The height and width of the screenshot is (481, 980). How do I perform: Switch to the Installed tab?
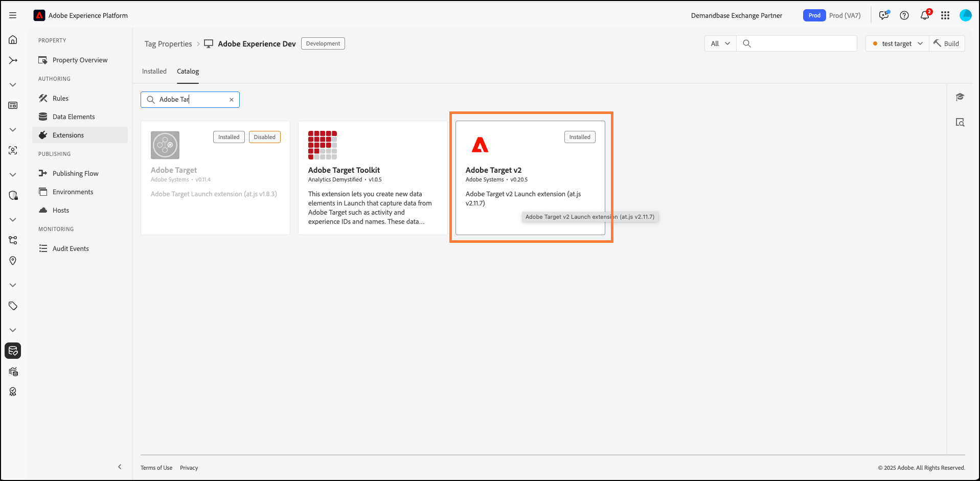click(x=154, y=72)
